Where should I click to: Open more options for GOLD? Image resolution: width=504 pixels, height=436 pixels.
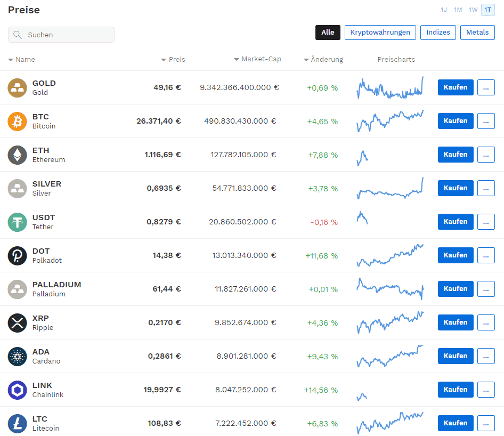[x=486, y=87]
